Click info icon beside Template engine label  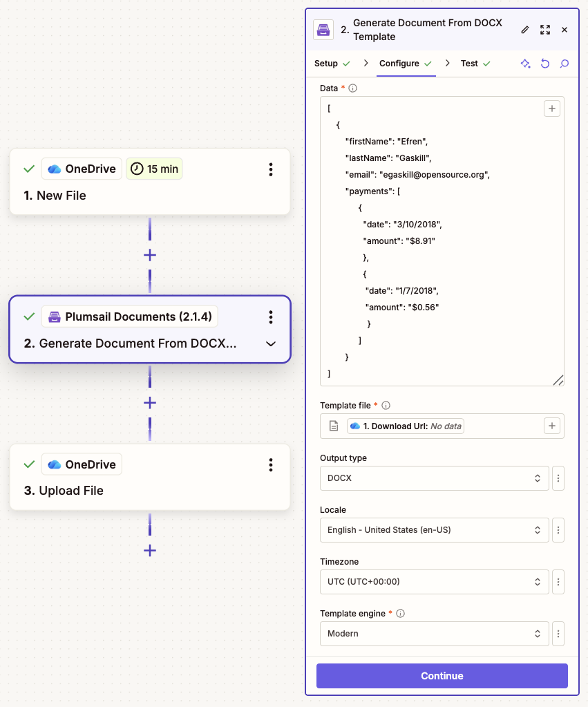(401, 613)
